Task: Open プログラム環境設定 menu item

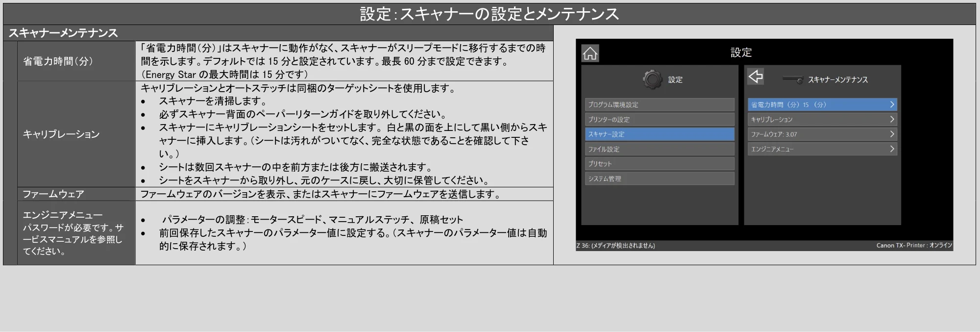Action: coord(660,104)
